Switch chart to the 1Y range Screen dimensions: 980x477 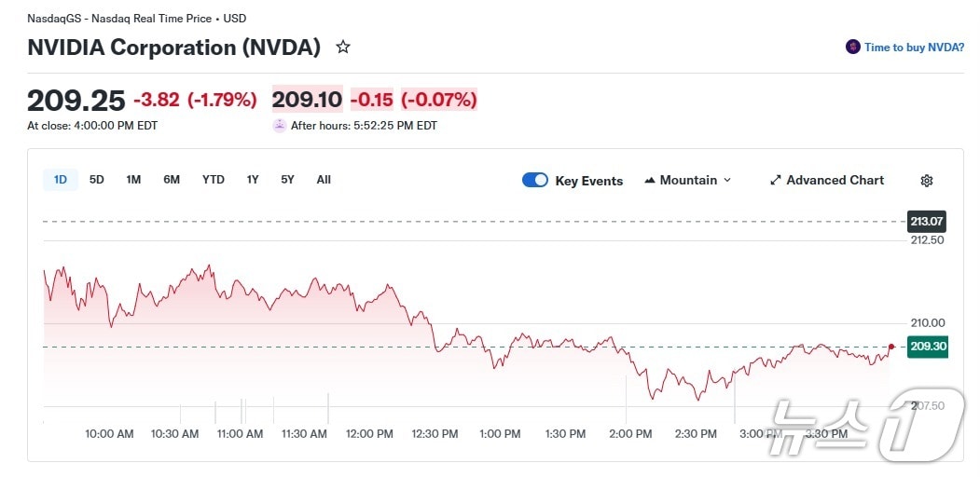[x=253, y=180]
